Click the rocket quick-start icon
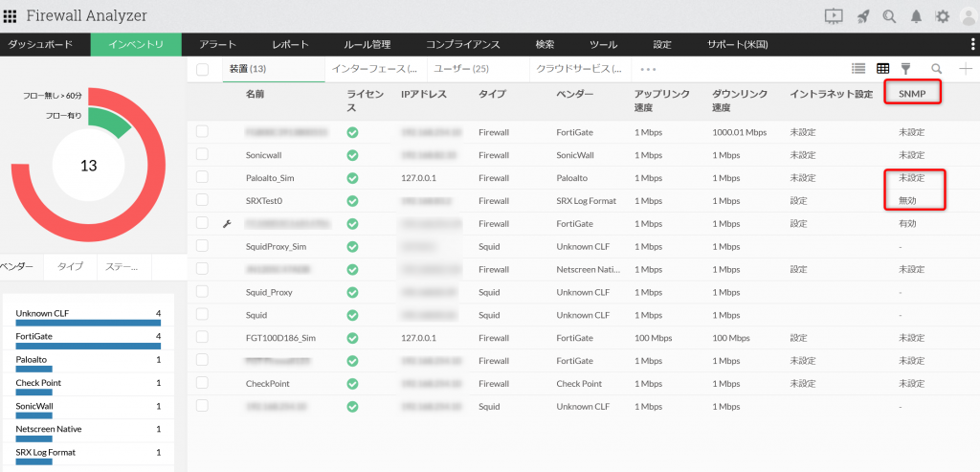 [862, 16]
